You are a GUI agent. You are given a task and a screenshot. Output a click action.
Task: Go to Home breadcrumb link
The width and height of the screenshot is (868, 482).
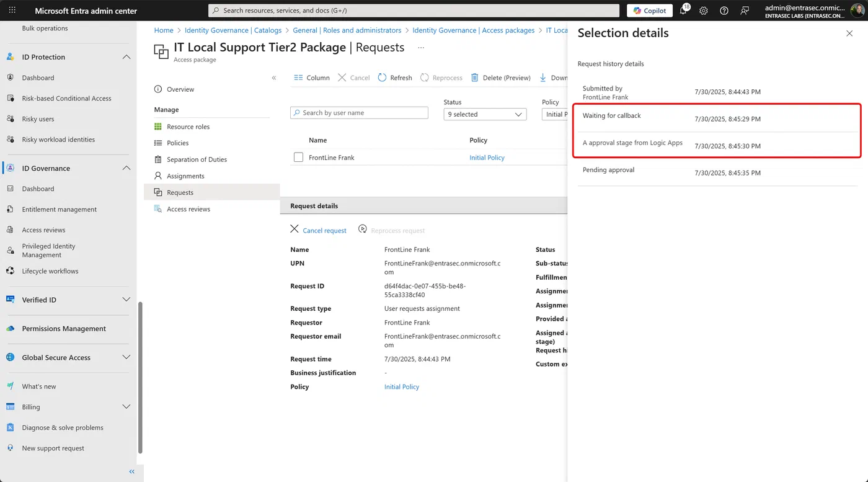coord(164,30)
